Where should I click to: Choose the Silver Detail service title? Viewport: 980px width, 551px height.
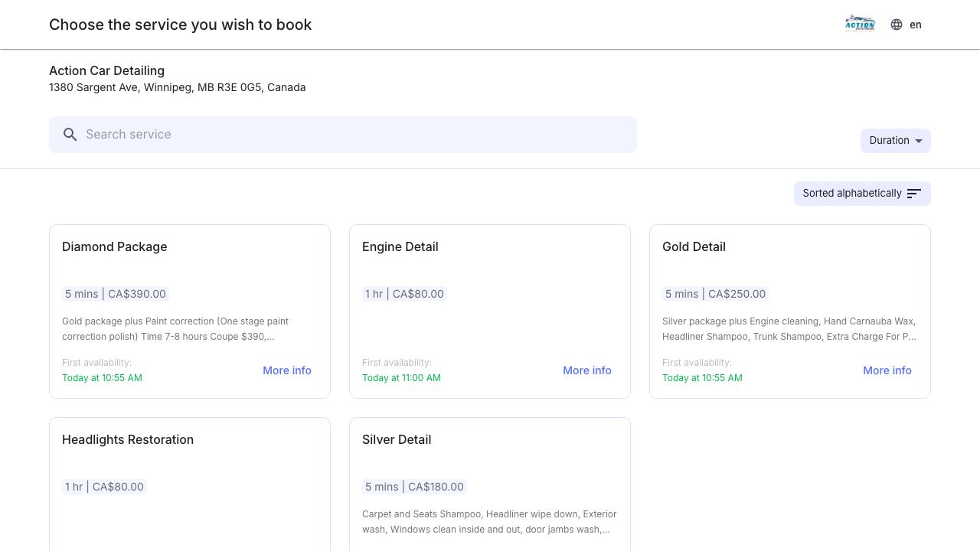[x=397, y=439]
